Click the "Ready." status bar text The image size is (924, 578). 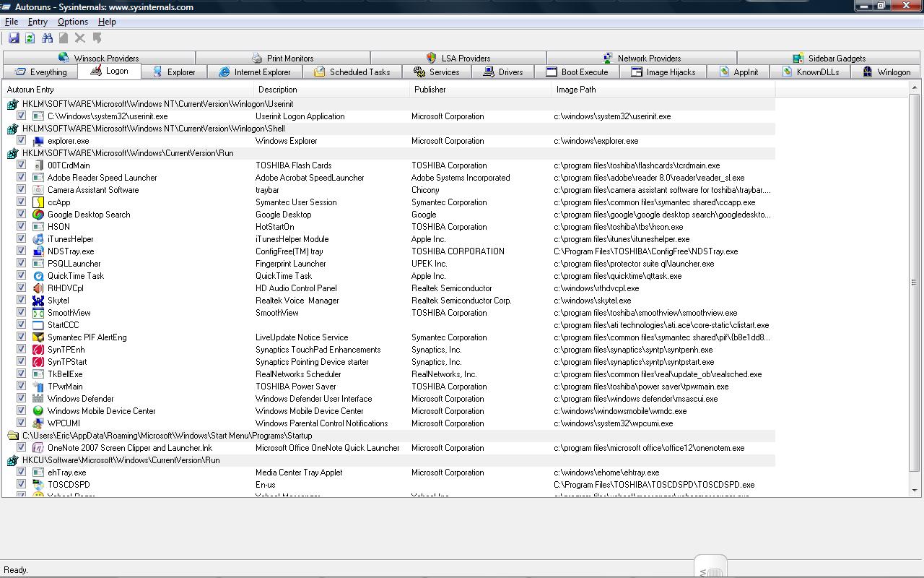(16, 570)
